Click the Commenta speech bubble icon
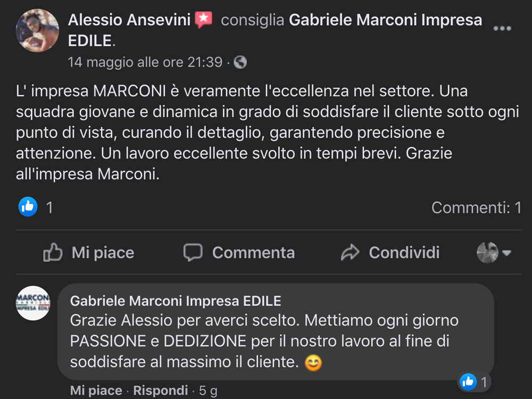532x399 pixels. (x=193, y=252)
